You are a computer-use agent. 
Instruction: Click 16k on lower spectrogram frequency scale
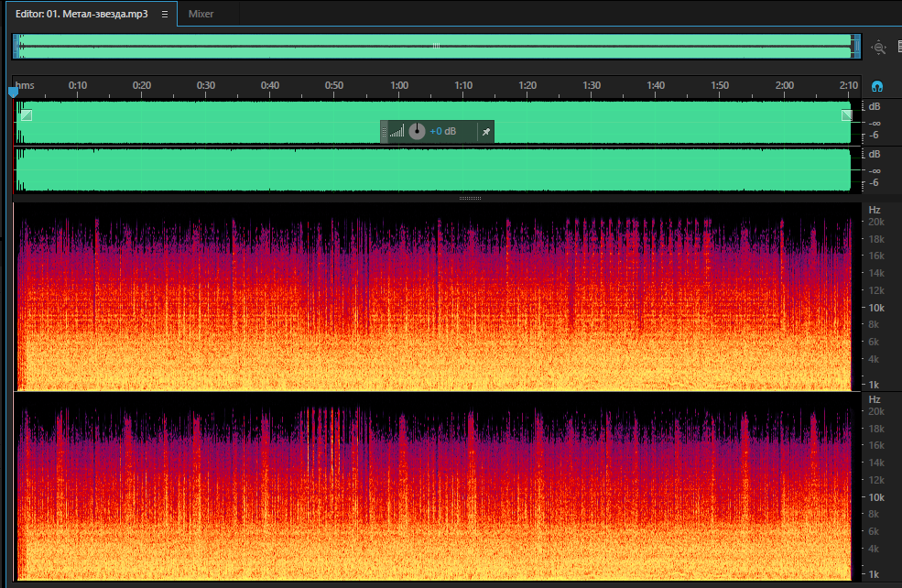876,445
